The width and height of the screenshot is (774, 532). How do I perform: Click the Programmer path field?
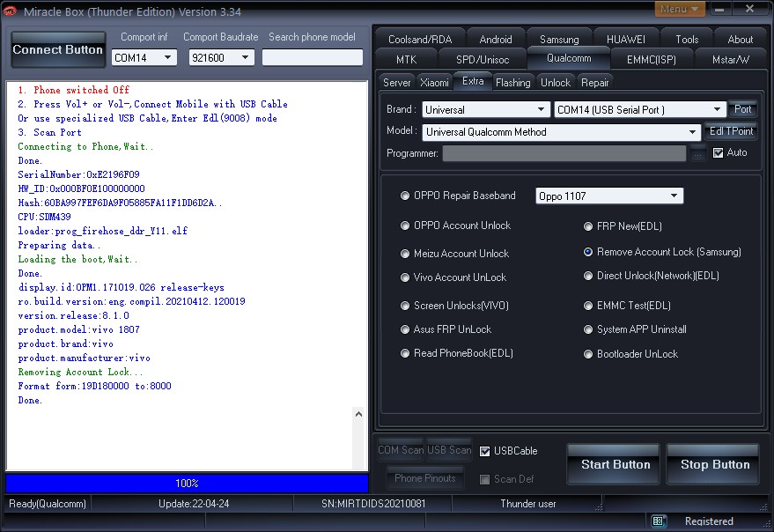pos(564,153)
